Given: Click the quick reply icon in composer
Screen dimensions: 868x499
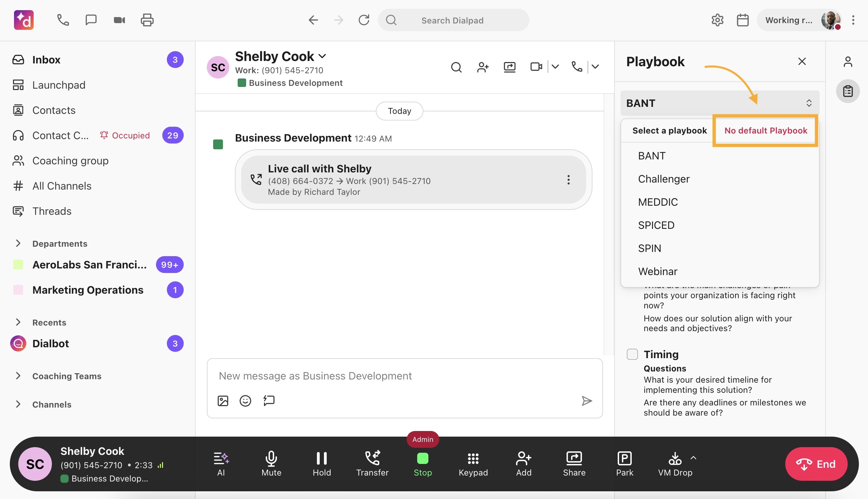Looking at the screenshot, I should coord(269,400).
